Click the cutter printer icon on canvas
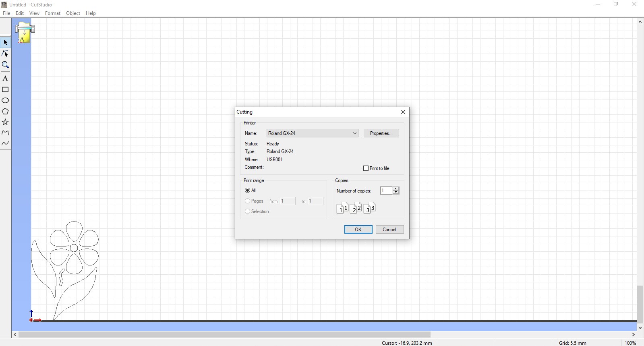The height and width of the screenshot is (346, 644). click(x=25, y=33)
